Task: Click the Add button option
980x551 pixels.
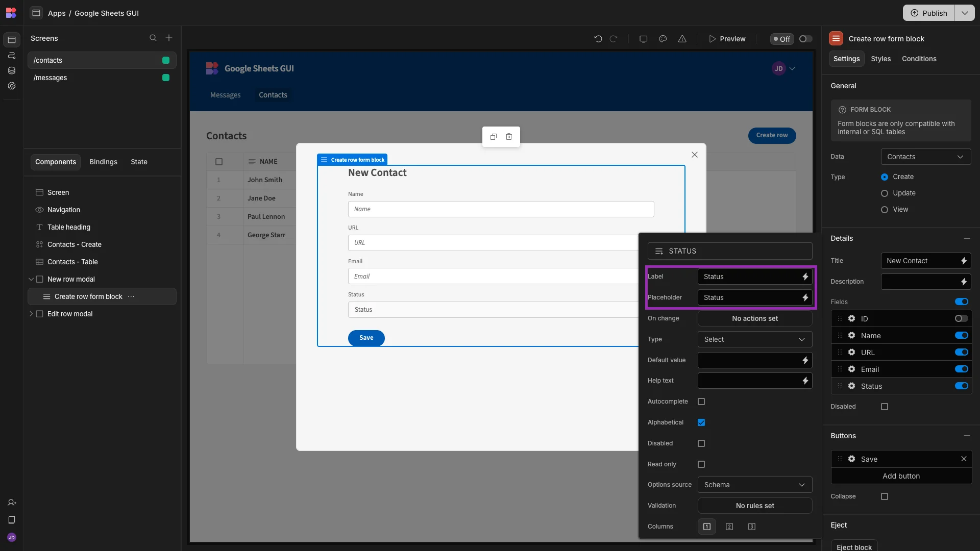Action: 901,476
